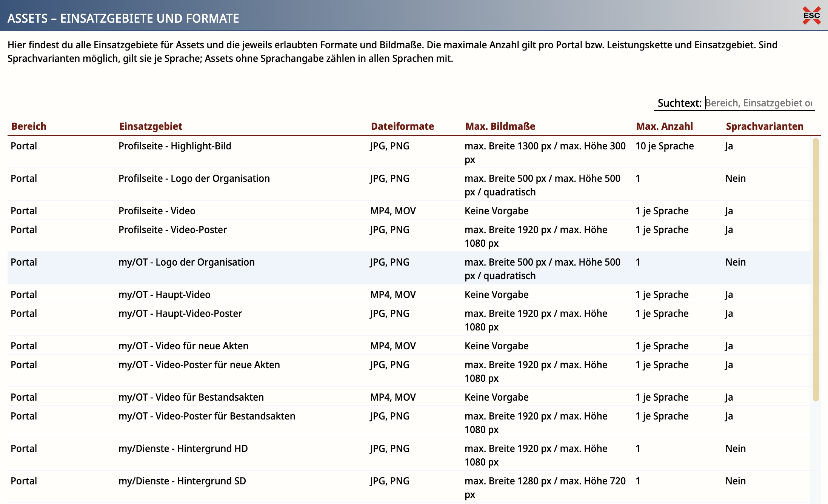828x504 pixels.
Task: Select my/Dienste - Hintergrund SD row
Action: (409, 487)
